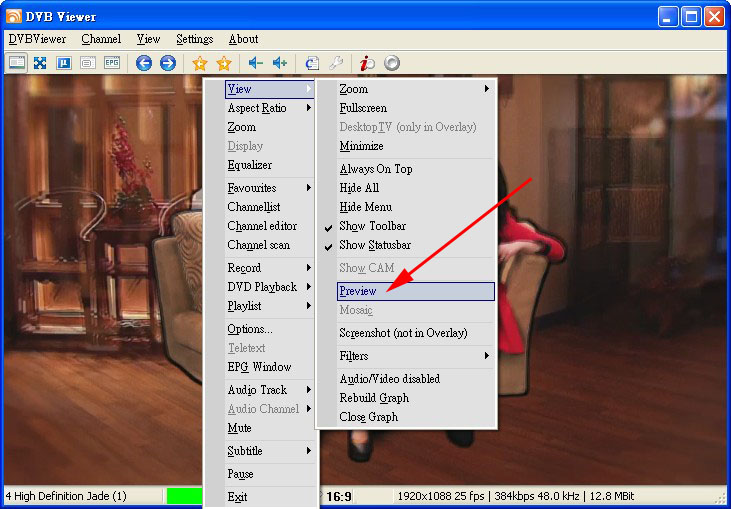Click the volume up speaker icon
Viewport: 731px width, 509px height.
coord(280,63)
